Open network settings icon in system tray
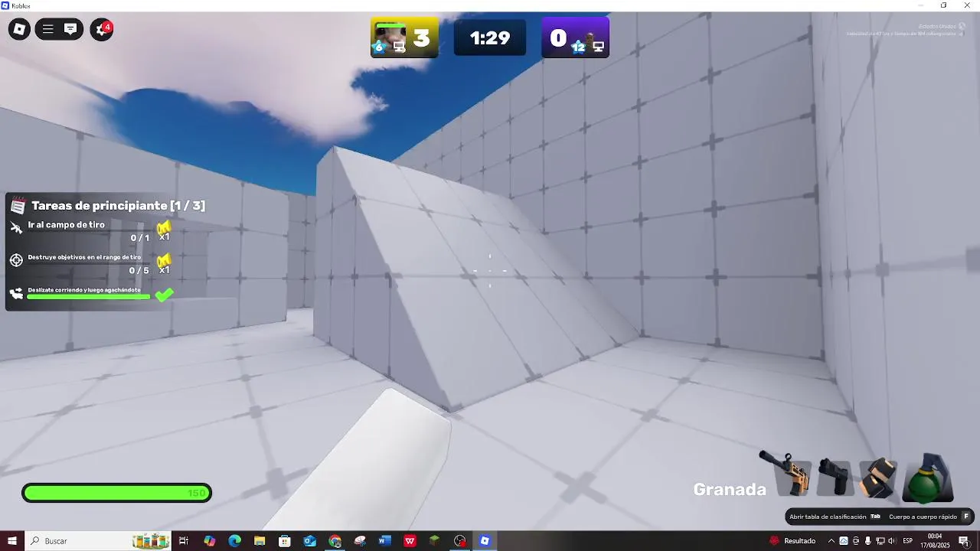This screenshot has width=980, height=551. (x=880, y=541)
